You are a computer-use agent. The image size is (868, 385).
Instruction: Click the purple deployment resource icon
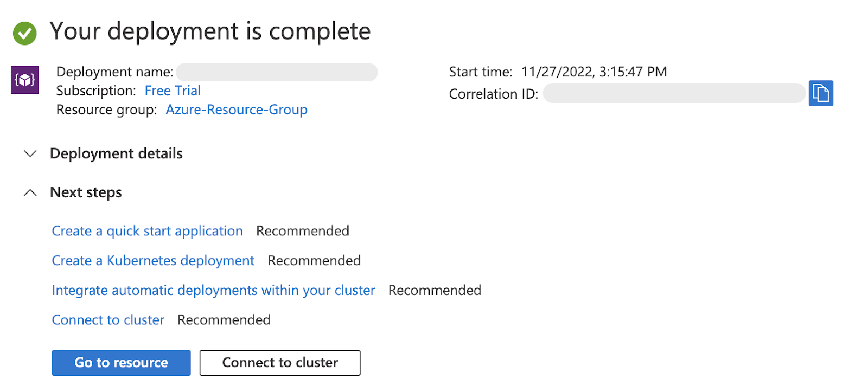point(25,80)
